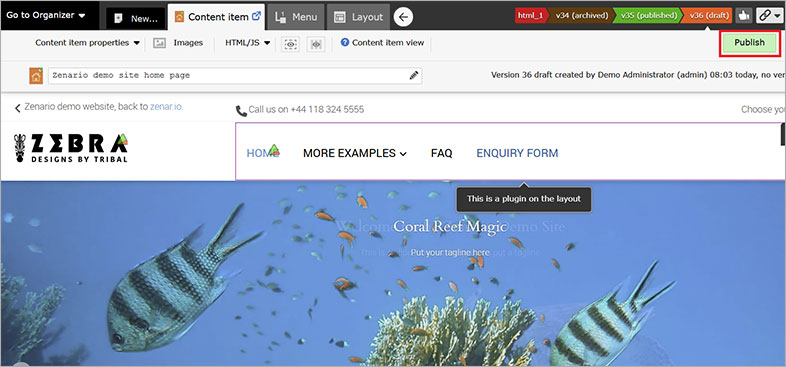The image size is (786, 367).
Task: Click the Version 36 draft status text
Action: [638, 75]
